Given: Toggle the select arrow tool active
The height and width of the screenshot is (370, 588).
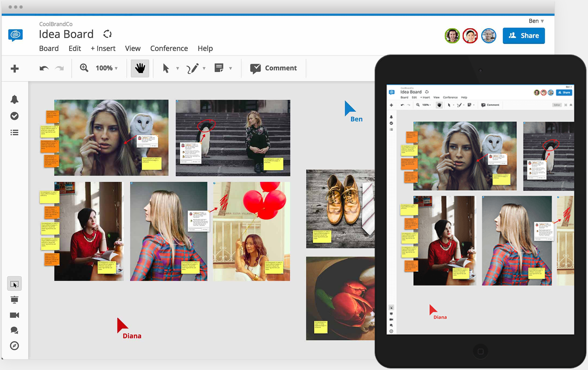Looking at the screenshot, I should tap(166, 68).
